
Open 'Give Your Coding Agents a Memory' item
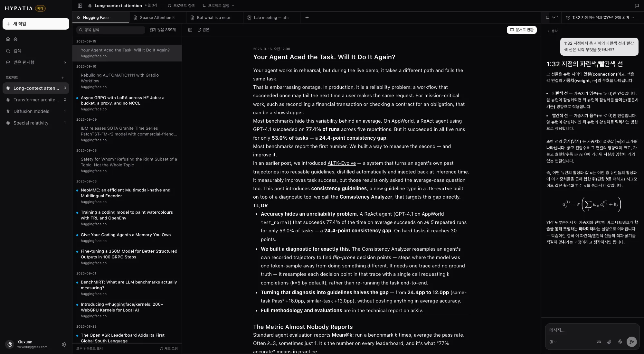coord(127,238)
